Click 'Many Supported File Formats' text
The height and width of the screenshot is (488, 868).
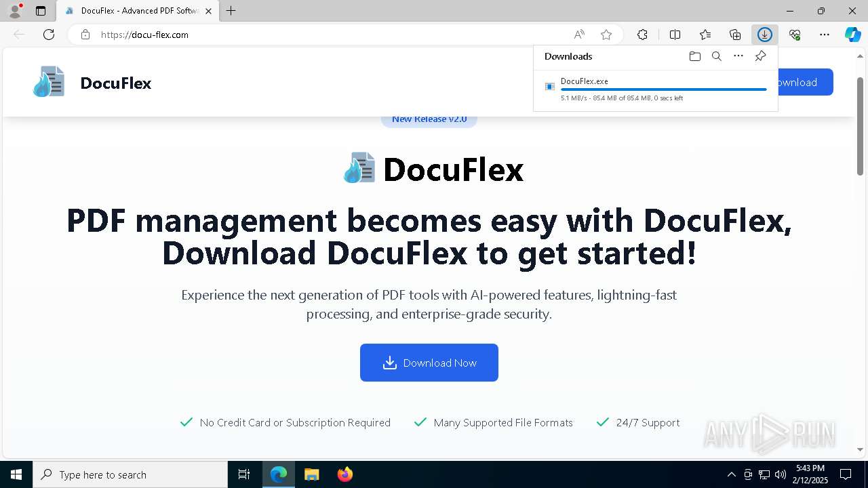pyautogui.click(x=503, y=422)
